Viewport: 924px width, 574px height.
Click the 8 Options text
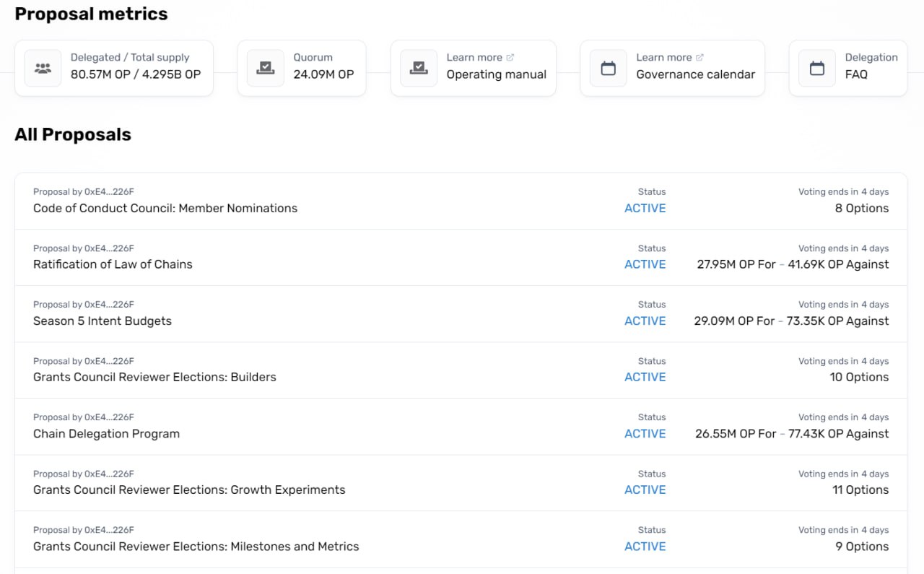point(862,208)
